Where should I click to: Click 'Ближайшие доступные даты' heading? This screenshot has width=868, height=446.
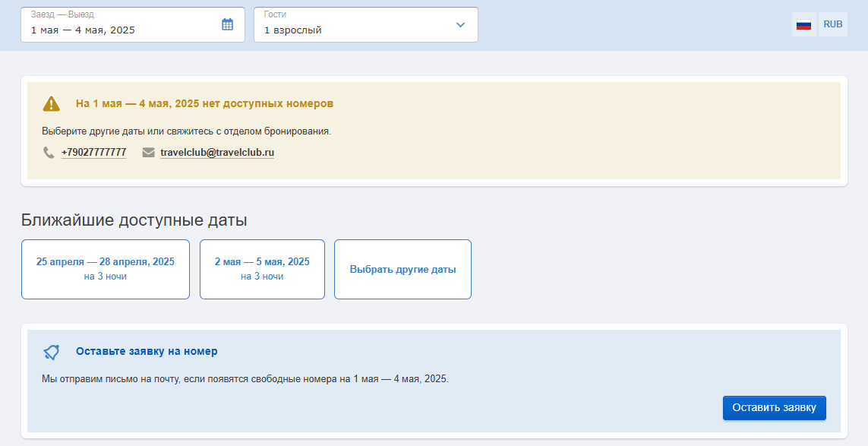tap(134, 220)
